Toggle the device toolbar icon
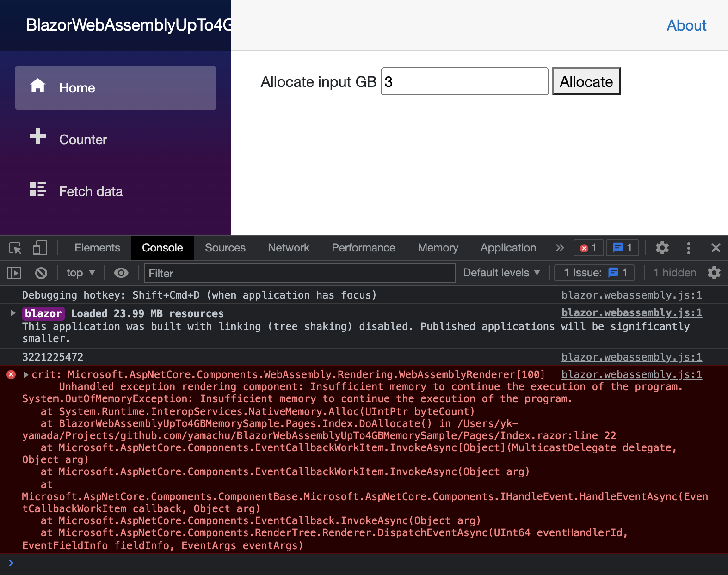728x575 pixels. [x=40, y=248]
